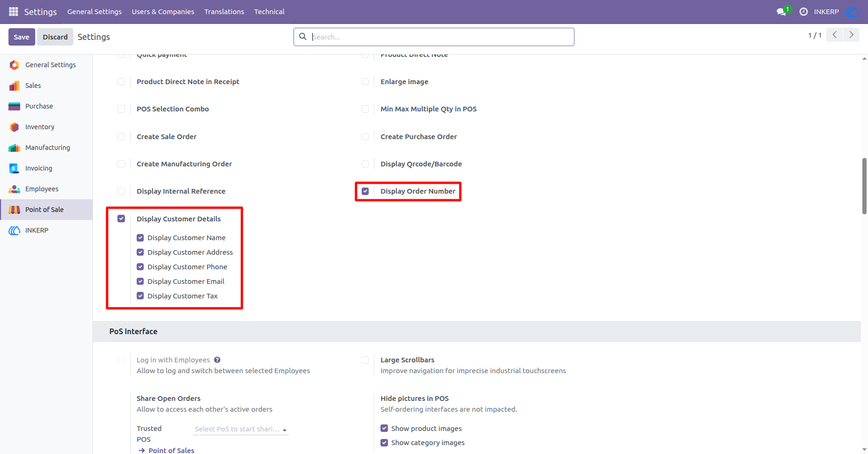868x454 pixels.
Task: Open Technical menu
Action: pyautogui.click(x=269, y=12)
